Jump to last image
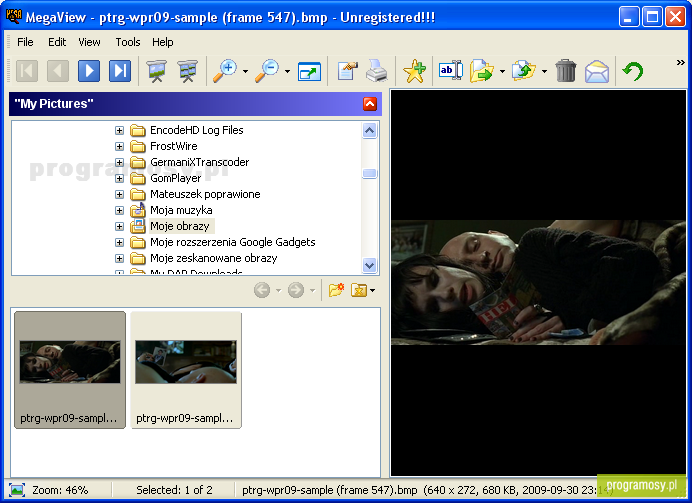The image size is (692, 503). (x=120, y=71)
